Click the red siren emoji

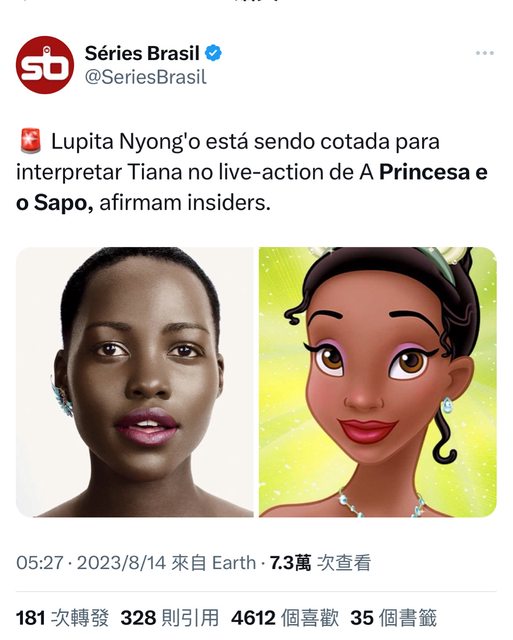pos(30,141)
